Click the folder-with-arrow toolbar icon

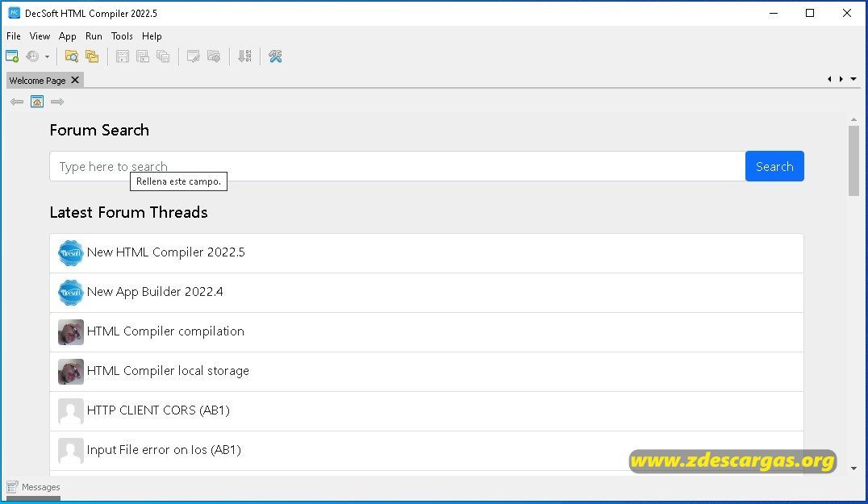point(214,56)
